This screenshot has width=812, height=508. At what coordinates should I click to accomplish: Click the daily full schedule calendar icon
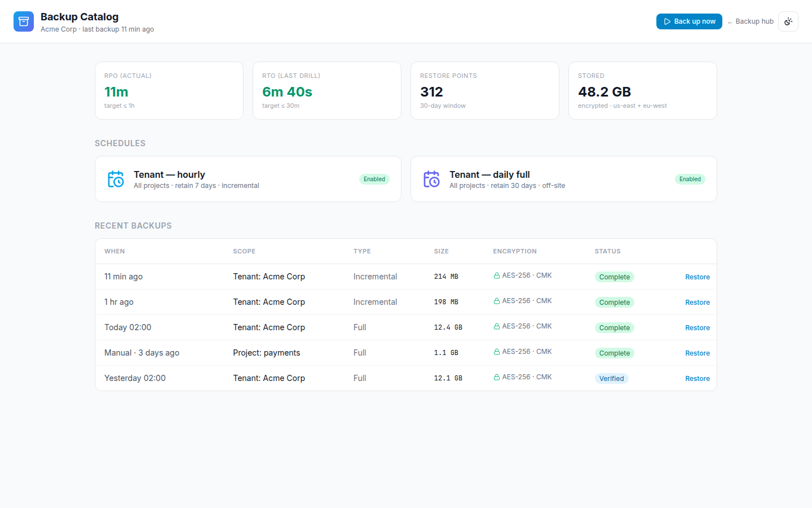431,179
